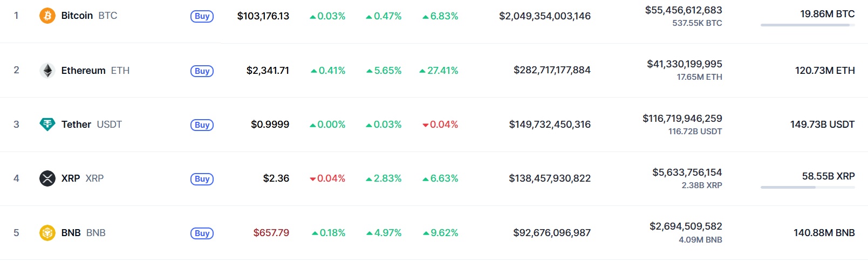Open the BNB coin name link
This screenshot has width=868, height=269.
point(84,233)
